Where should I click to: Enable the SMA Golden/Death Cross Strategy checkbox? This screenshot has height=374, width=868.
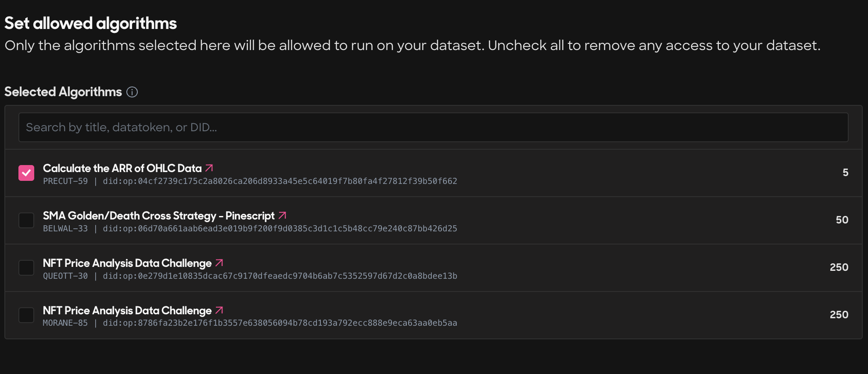point(26,220)
